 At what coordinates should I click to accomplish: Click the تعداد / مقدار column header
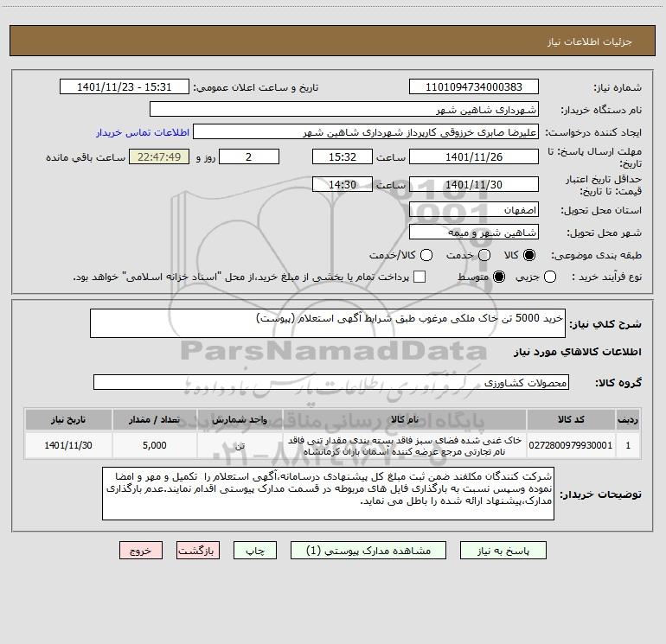tap(154, 419)
